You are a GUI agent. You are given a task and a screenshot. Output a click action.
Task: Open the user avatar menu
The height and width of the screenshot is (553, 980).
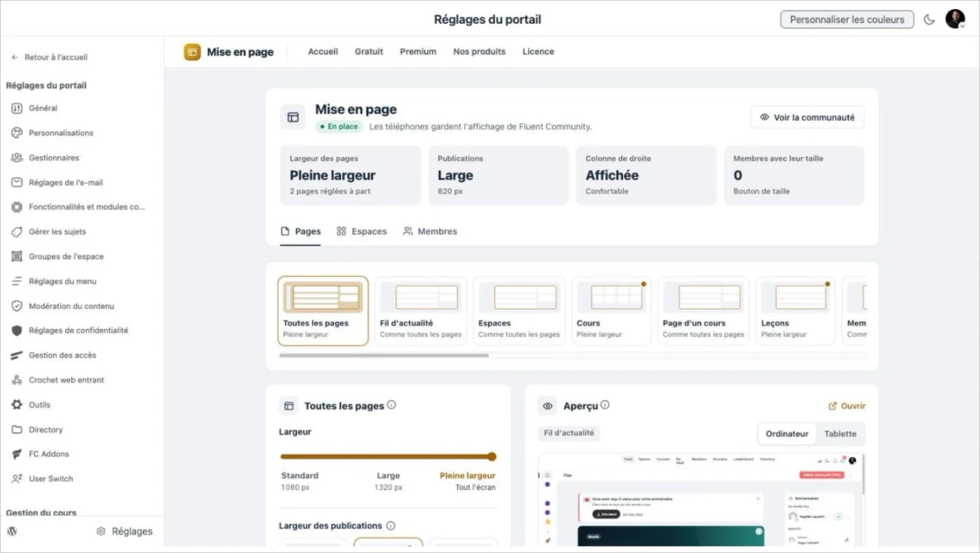point(955,19)
